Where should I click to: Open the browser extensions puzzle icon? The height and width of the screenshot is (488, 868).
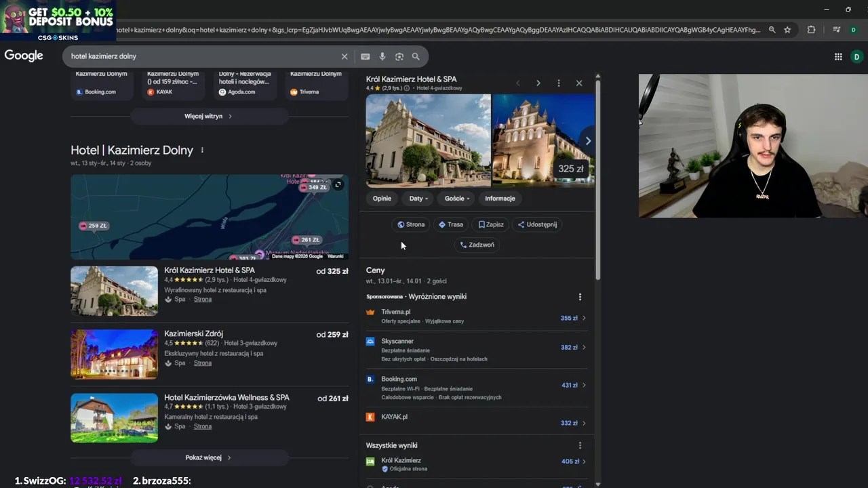(811, 30)
